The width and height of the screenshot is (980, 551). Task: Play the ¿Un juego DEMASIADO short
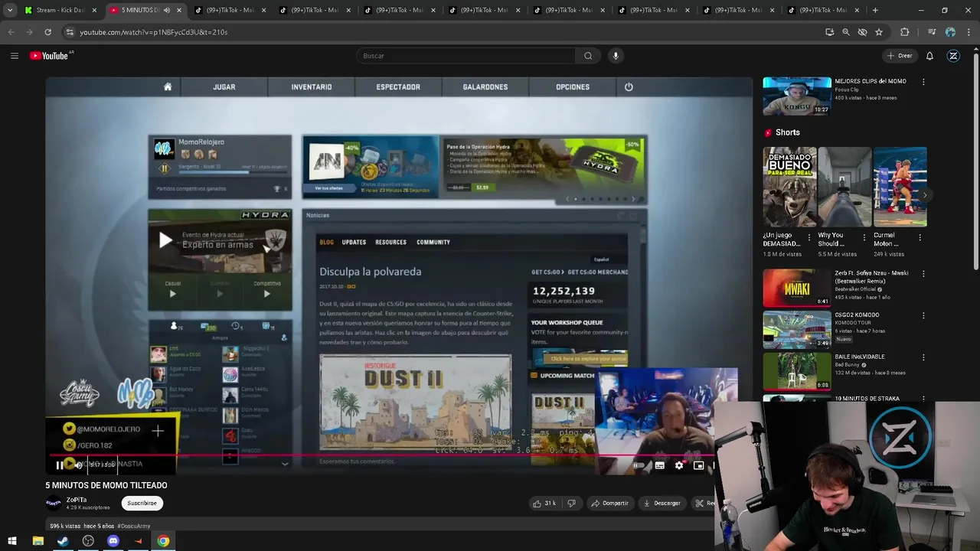tap(789, 187)
